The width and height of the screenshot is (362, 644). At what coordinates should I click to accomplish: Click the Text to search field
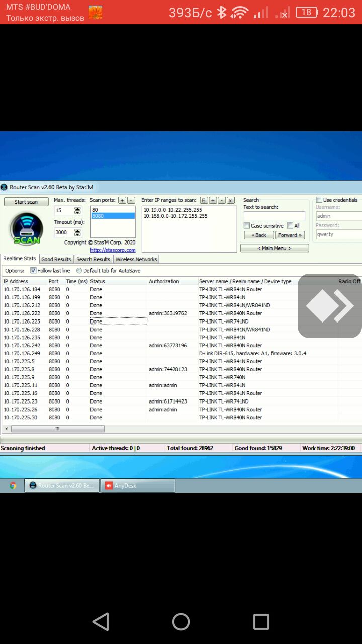point(275,216)
